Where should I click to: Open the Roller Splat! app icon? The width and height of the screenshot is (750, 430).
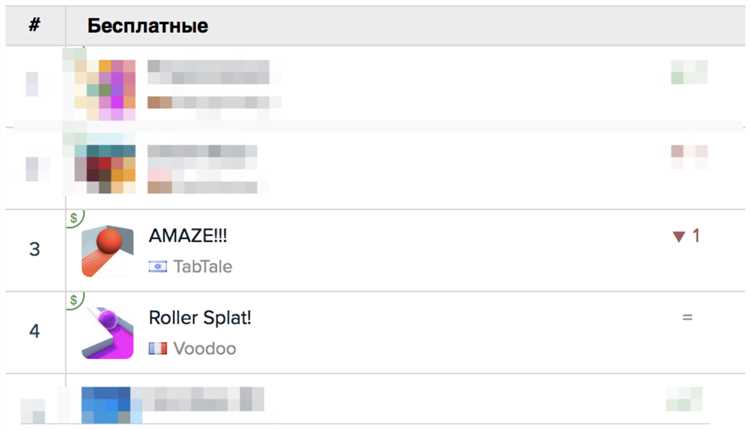pyautogui.click(x=108, y=333)
